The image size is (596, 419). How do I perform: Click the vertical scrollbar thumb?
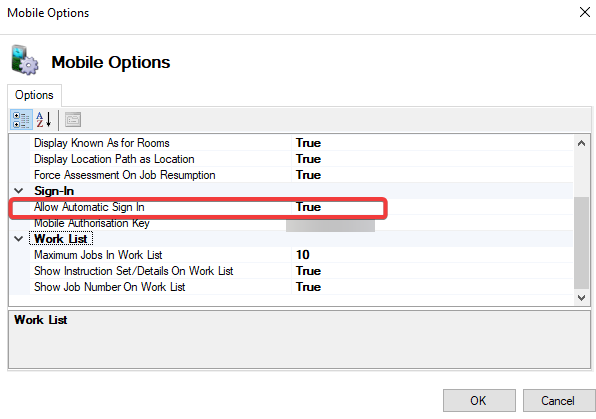581,243
